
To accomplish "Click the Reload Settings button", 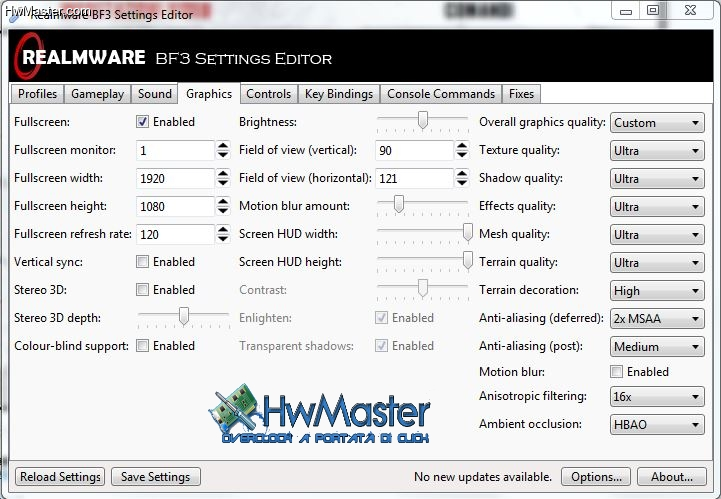I will click(60, 477).
